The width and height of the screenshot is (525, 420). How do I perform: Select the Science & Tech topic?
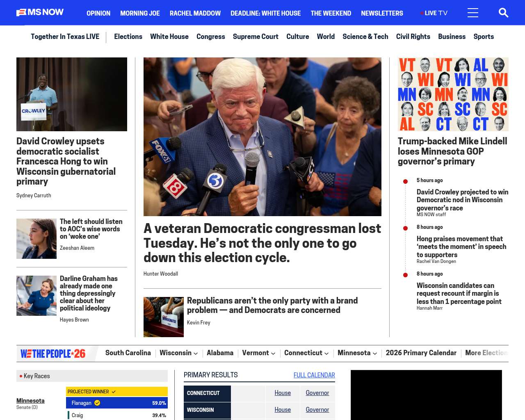(x=365, y=37)
